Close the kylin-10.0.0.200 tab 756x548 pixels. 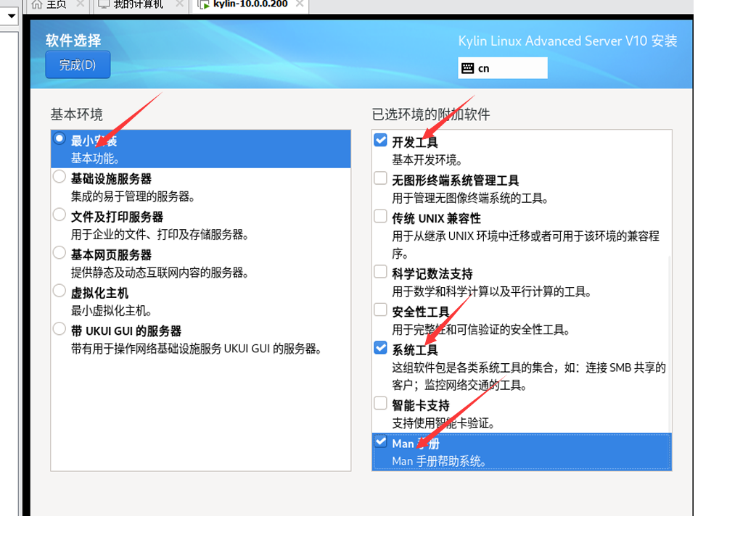click(x=300, y=4)
